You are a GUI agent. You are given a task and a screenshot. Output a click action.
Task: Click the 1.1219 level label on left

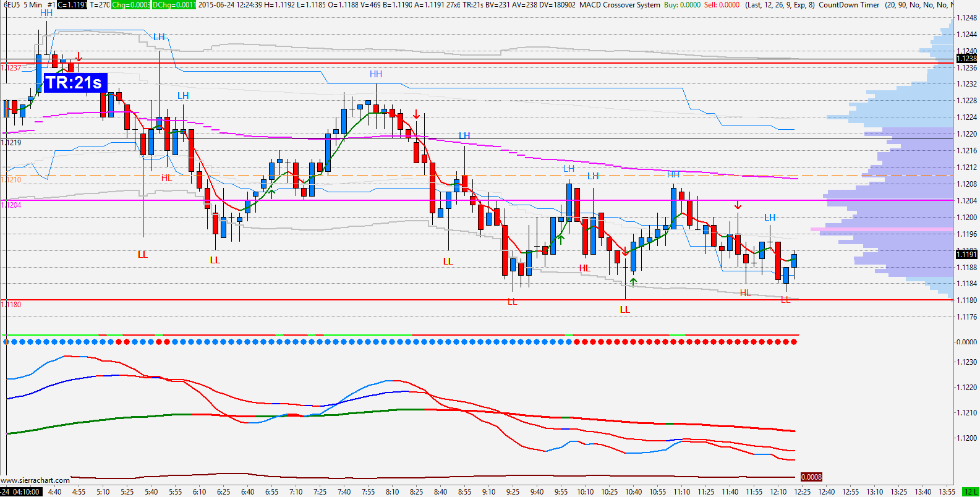click(11, 143)
